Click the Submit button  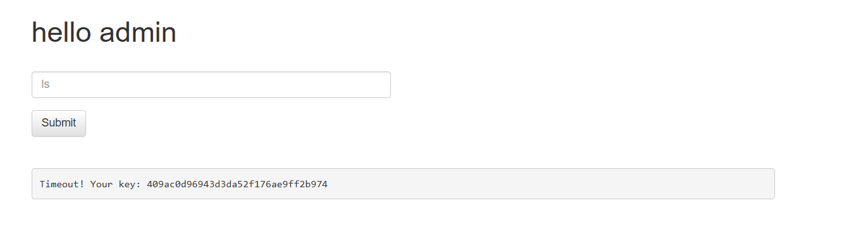point(59,123)
